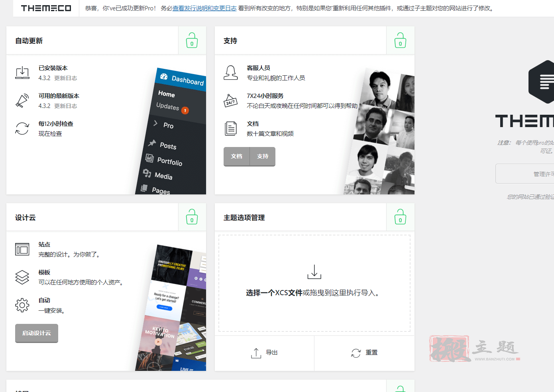
Task: Click the 7X24小时服务 heading
Action: pyautogui.click(x=265, y=96)
